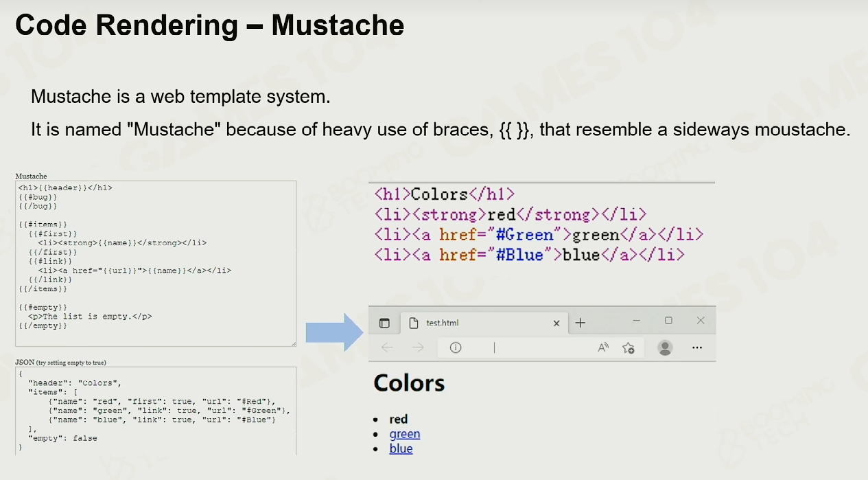Screen dimensions: 868x480
Task: Click the href="#Green" rendered code line
Action: [x=539, y=235]
